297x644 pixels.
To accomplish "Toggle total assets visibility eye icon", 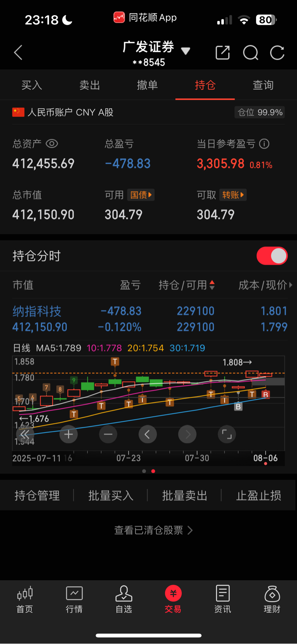I will pos(52,144).
